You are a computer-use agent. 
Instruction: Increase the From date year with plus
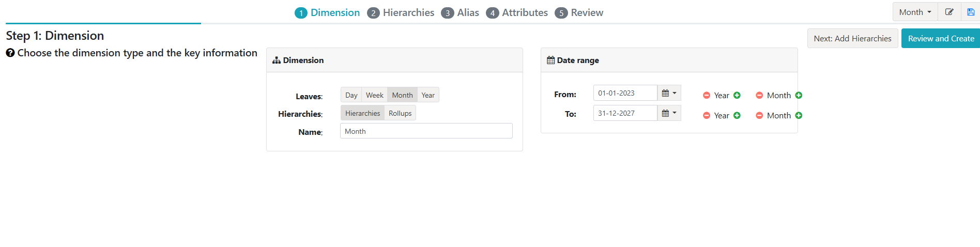(x=737, y=95)
